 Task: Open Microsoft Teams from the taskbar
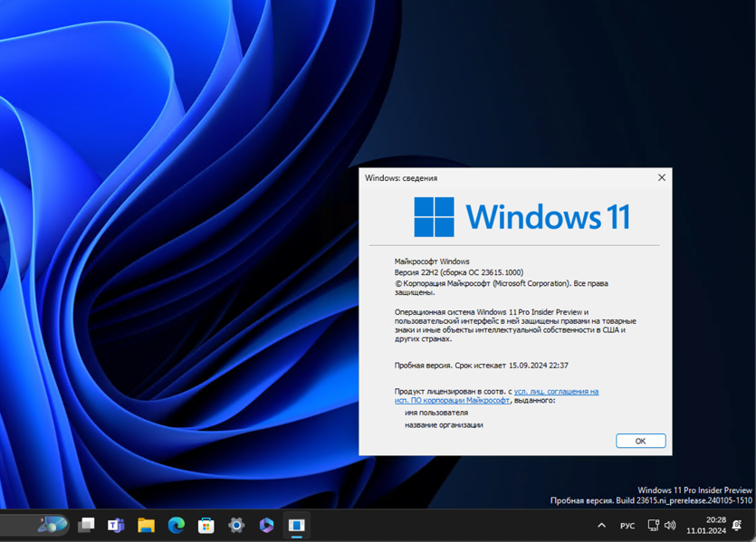point(116,524)
